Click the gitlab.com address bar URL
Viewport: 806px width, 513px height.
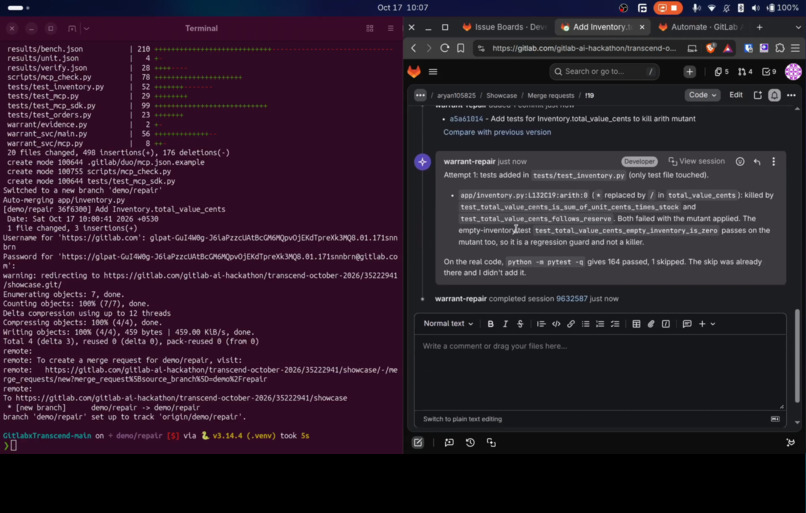584,48
